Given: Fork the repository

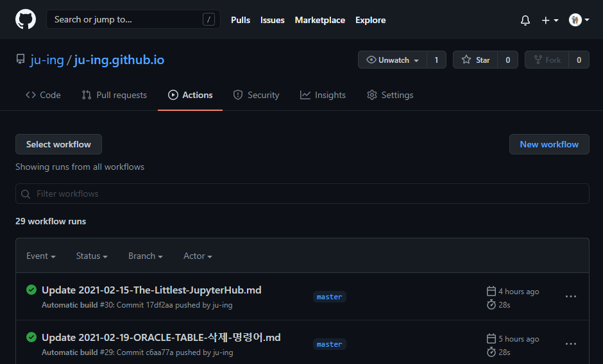Looking at the screenshot, I should [x=547, y=60].
